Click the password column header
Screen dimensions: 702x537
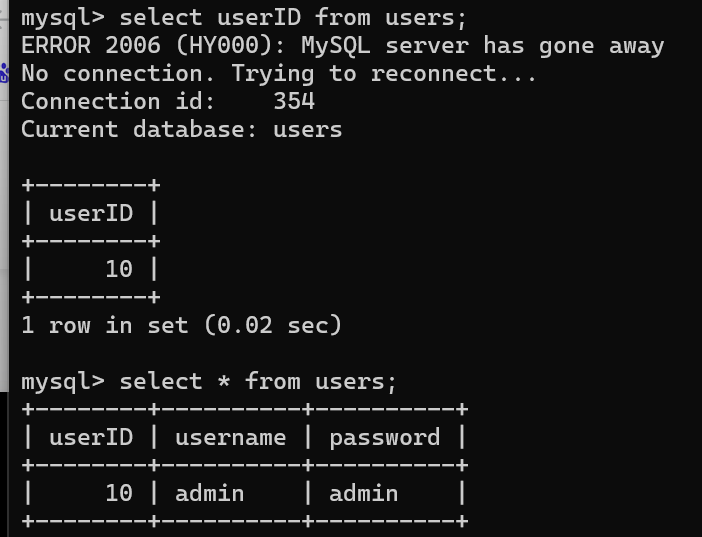pyautogui.click(x=384, y=438)
